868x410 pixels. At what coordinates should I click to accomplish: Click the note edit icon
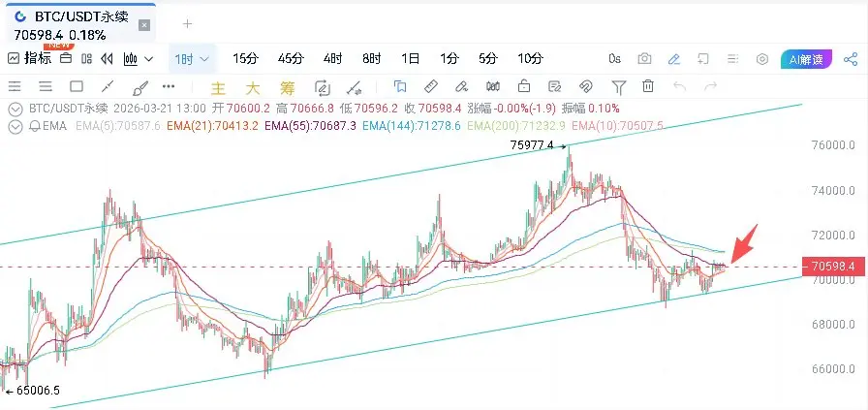[x=555, y=86]
